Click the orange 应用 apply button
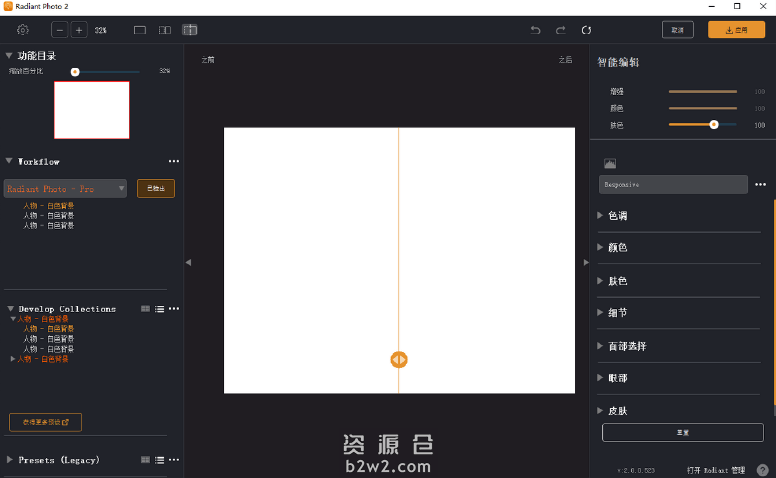776x478 pixels. click(736, 30)
